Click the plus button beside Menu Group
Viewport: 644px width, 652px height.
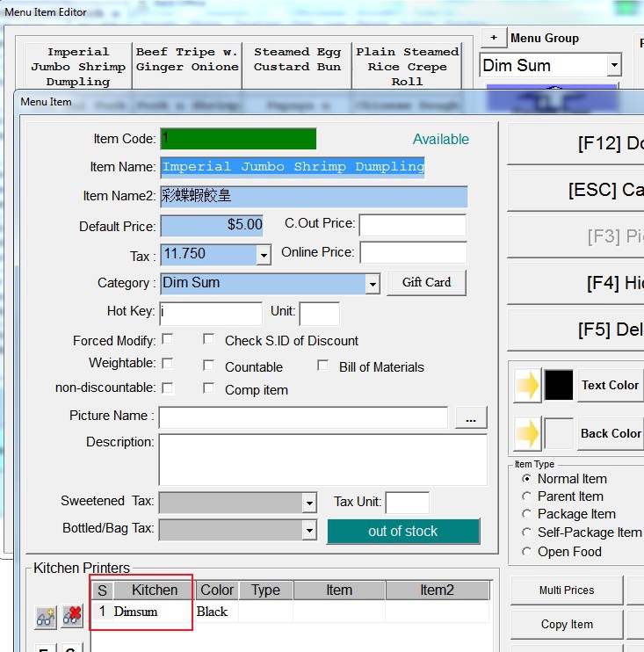494,38
